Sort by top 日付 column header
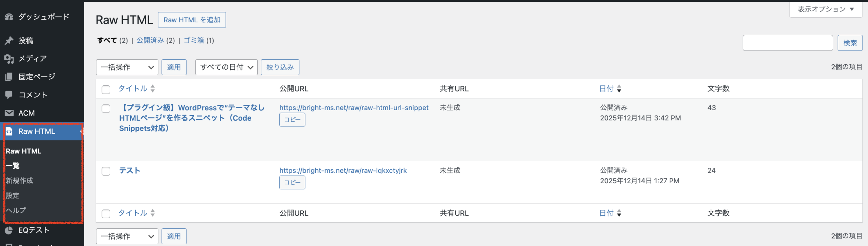Image resolution: width=868 pixels, height=246 pixels. click(x=607, y=88)
